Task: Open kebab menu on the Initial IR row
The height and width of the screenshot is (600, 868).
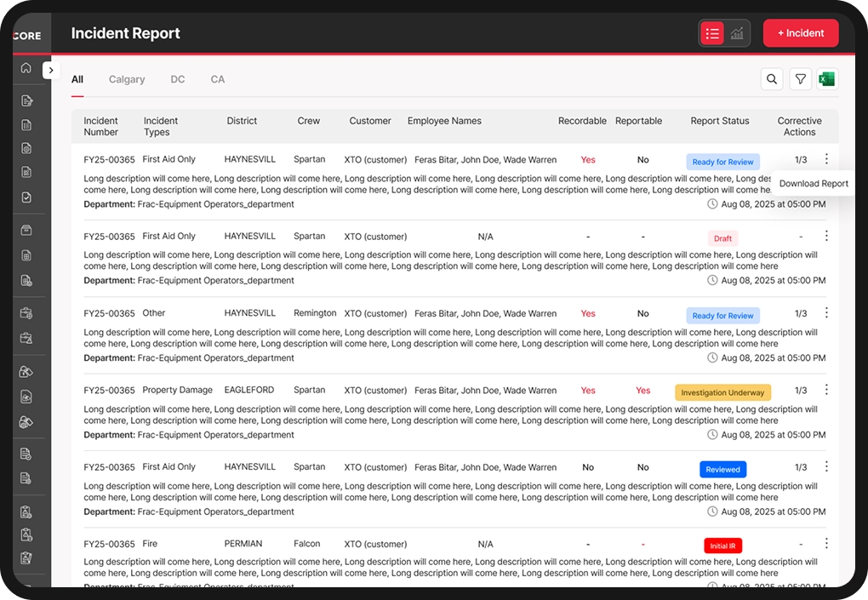Action: point(826,544)
